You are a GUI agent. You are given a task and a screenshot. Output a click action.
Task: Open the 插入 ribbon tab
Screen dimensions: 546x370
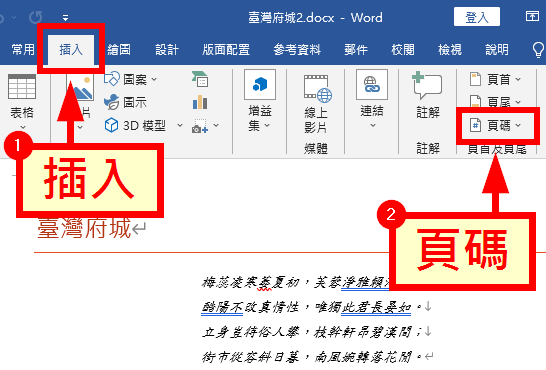tap(71, 50)
